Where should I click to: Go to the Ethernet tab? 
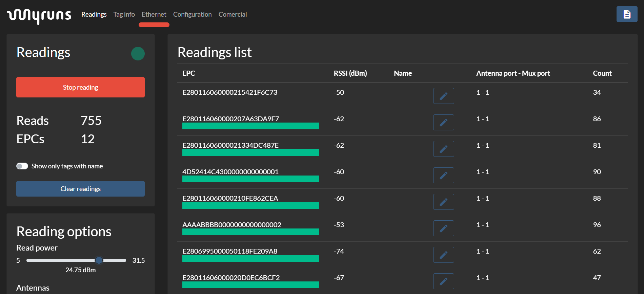[x=154, y=14]
